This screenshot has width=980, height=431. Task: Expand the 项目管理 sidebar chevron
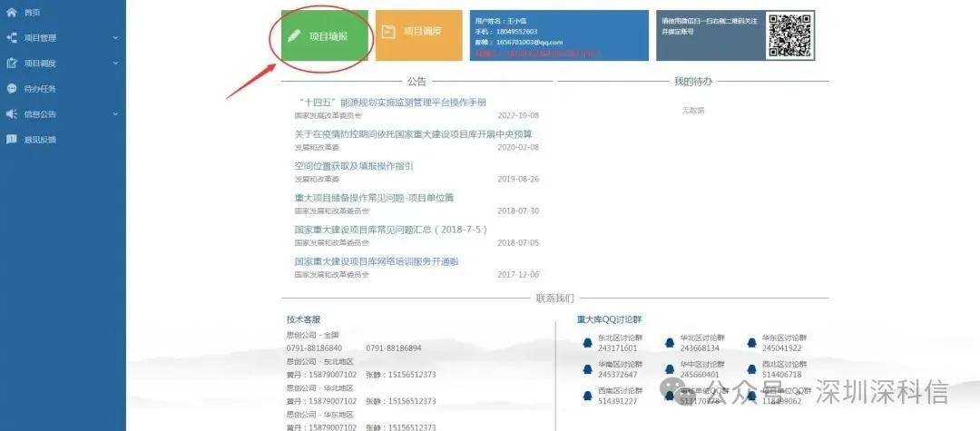pyautogui.click(x=115, y=38)
